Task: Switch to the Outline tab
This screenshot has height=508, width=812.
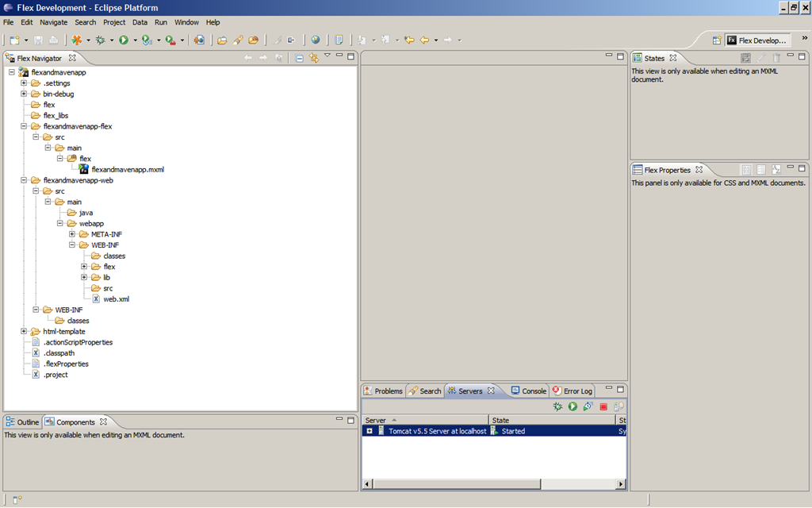Action: click(22, 422)
